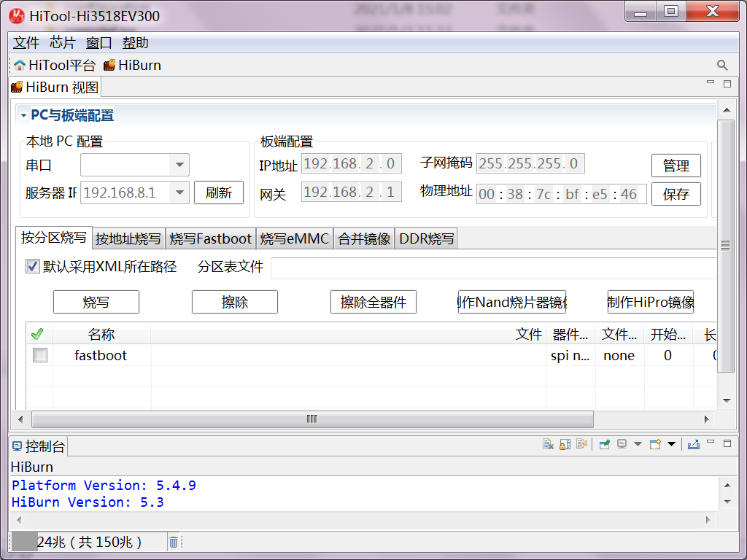This screenshot has width=747, height=560.
Task: Open the HiTool平台 home icon
Action: click(20, 65)
